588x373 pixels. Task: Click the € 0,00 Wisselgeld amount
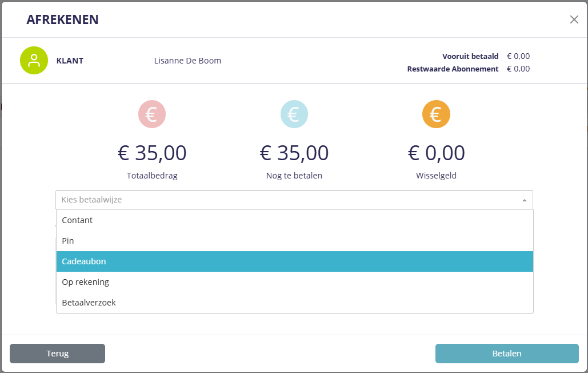[x=436, y=153]
